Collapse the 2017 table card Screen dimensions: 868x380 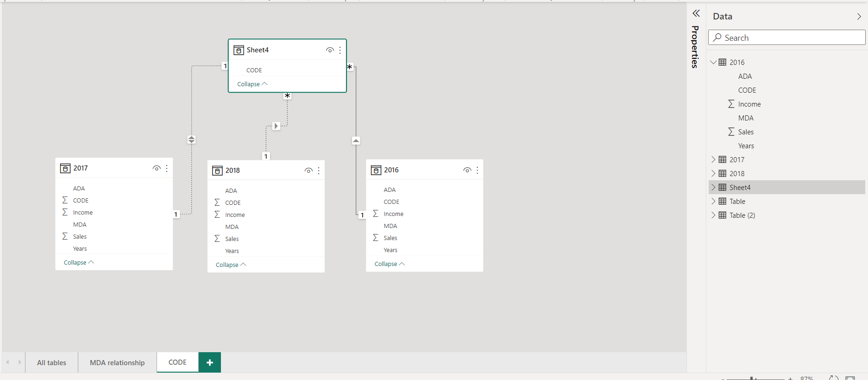79,262
